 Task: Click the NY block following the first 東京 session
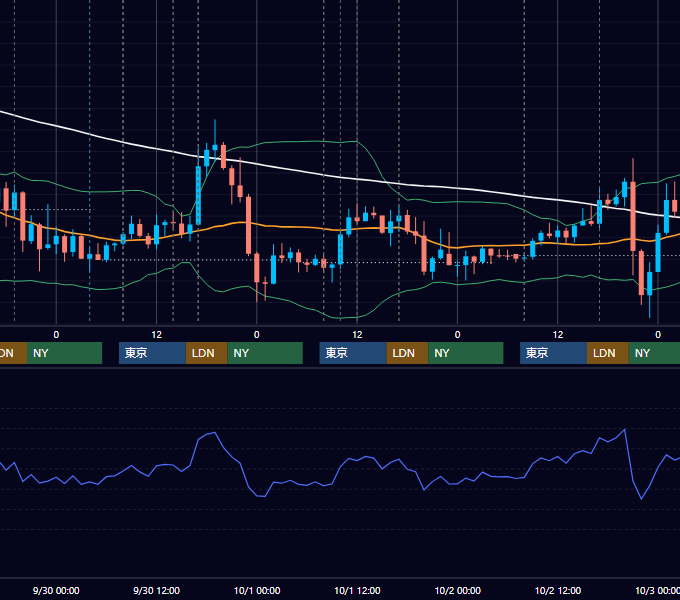pos(265,353)
